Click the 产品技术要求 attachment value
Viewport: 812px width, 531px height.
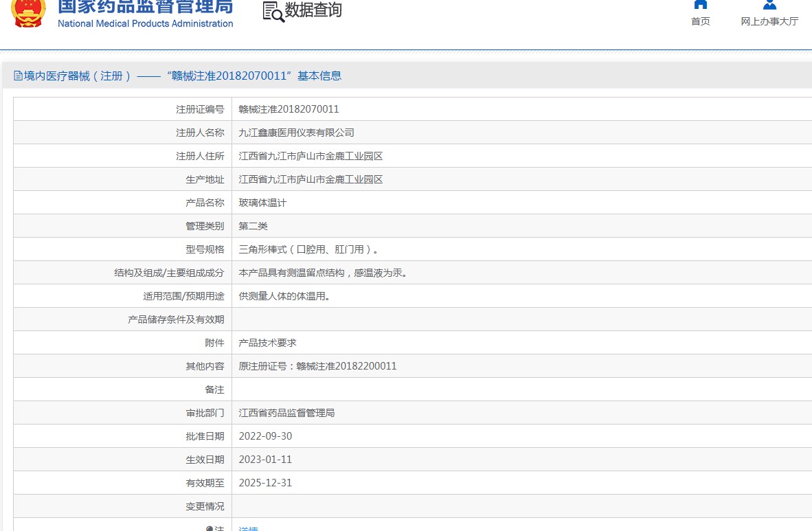267,343
